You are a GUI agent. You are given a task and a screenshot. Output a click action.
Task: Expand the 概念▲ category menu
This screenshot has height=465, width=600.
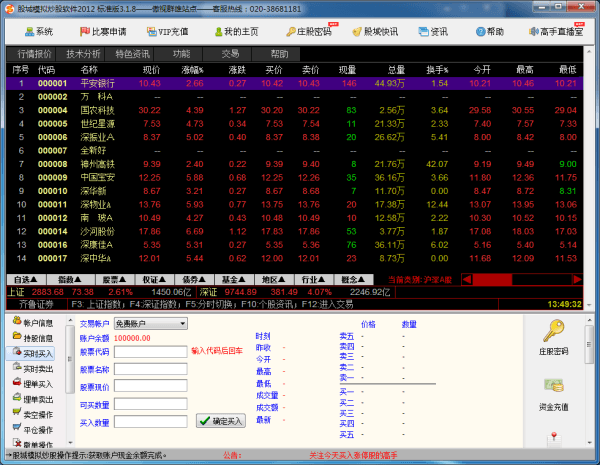pos(353,280)
